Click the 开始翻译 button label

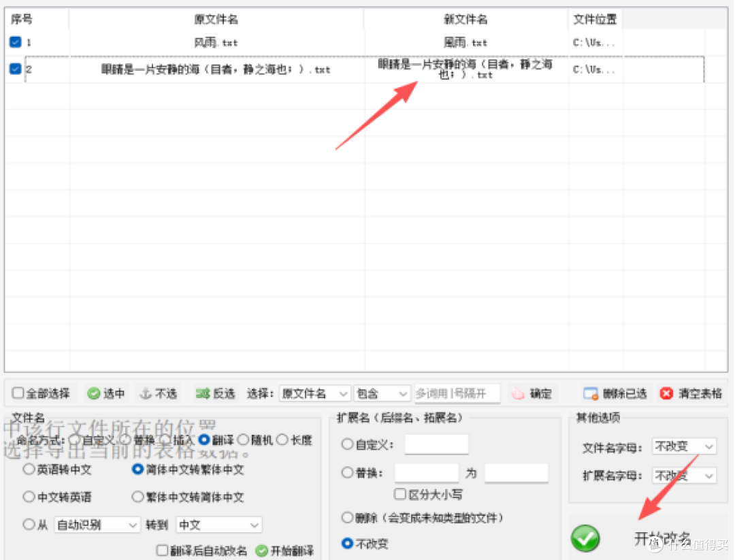pos(292,550)
